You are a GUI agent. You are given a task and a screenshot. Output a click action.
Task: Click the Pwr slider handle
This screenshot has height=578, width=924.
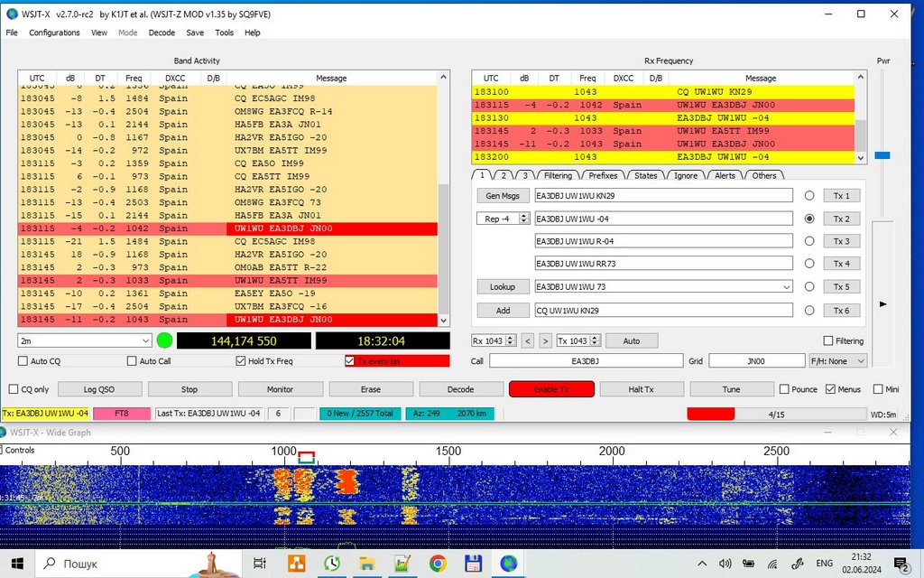pyautogui.click(x=882, y=155)
